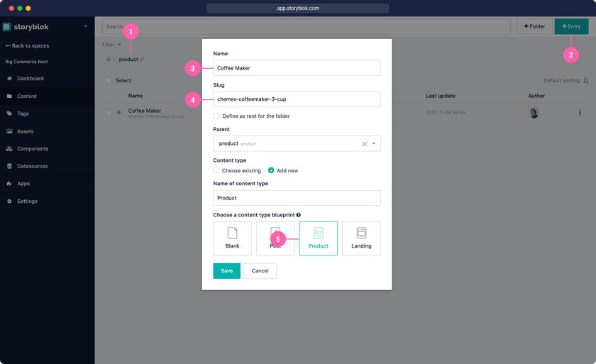Screen dimensions: 596x364
Task: Click the pencil edit icon beside product
Action: (x=142, y=60)
